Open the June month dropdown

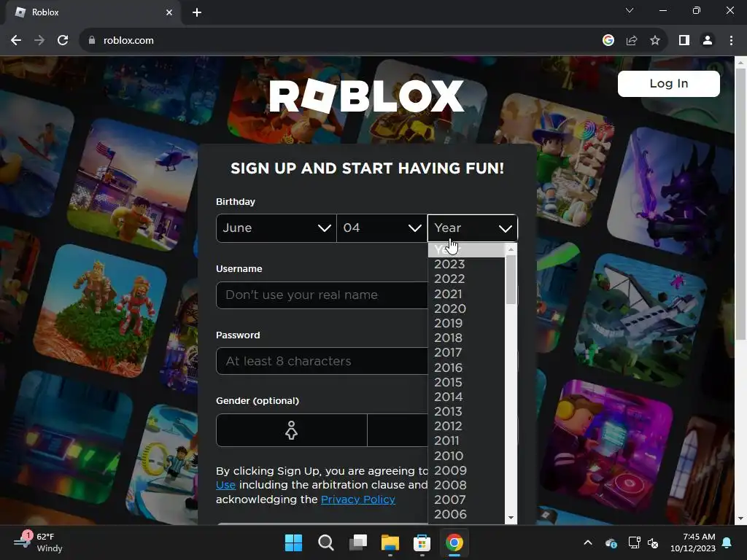coord(276,228)
